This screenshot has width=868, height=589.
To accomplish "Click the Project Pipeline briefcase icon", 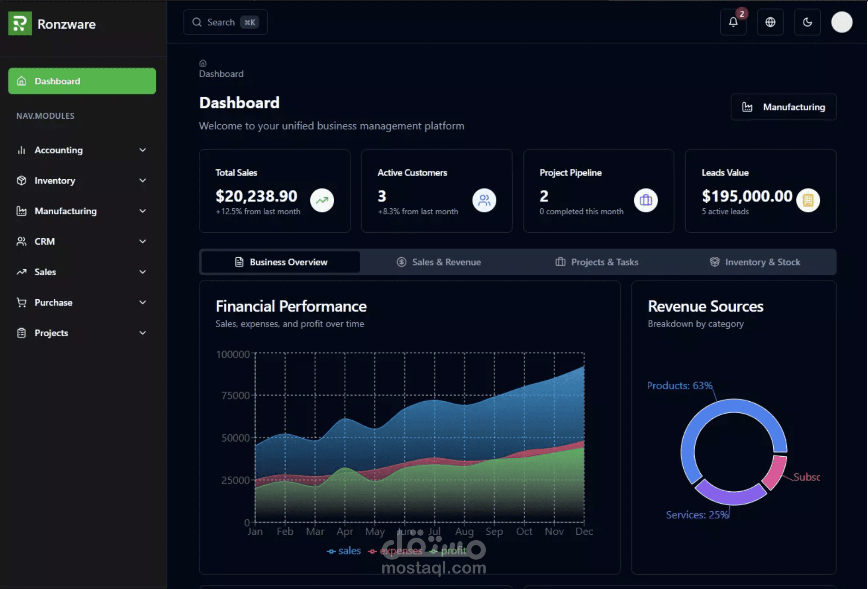I will pos(646,200).
